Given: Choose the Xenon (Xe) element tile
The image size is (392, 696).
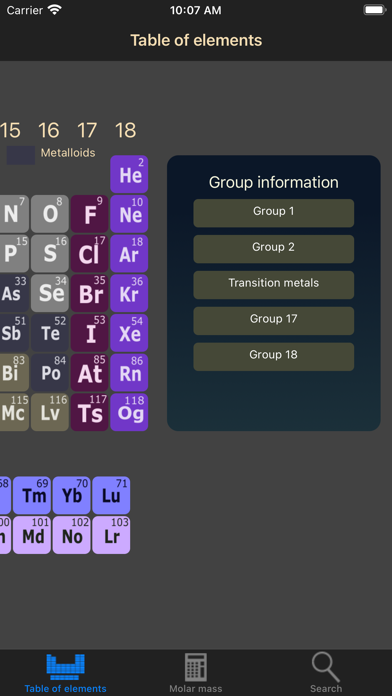Looking at the screenshot, I should 129,333.
